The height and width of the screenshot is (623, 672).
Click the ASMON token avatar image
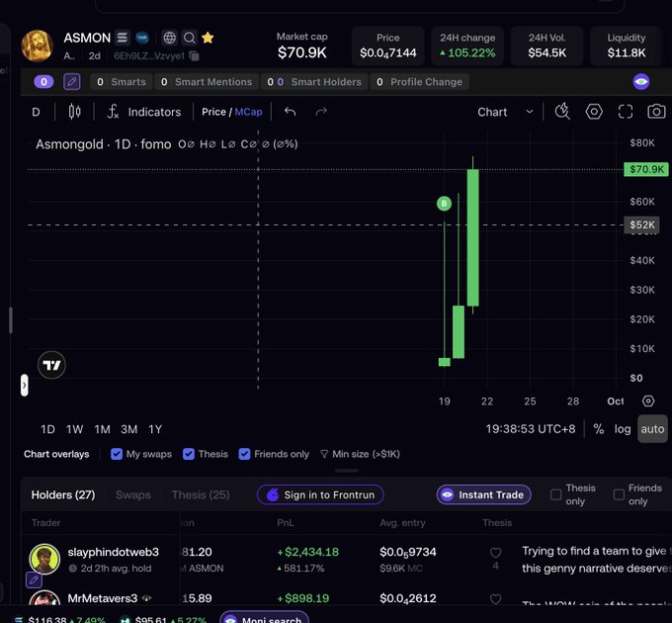point(38,45)
